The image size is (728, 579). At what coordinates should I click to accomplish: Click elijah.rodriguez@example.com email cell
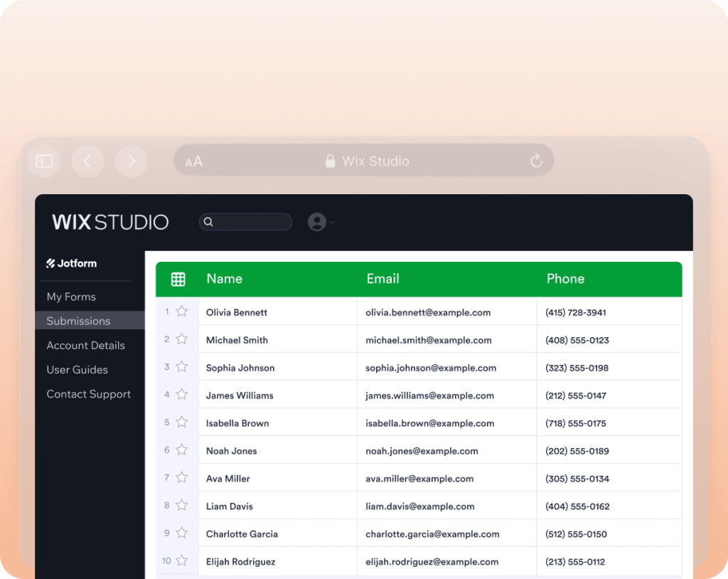[447, 561]
